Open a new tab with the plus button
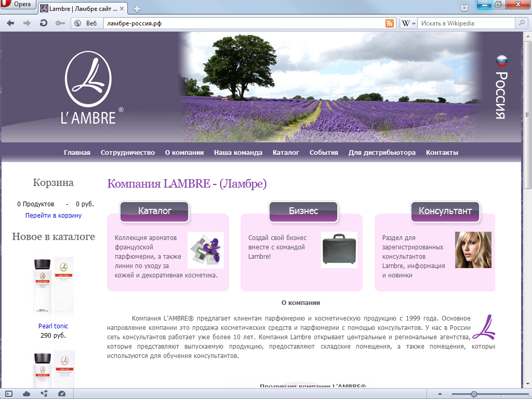This screenshot has height=399, width=532. tap(137, 9)
